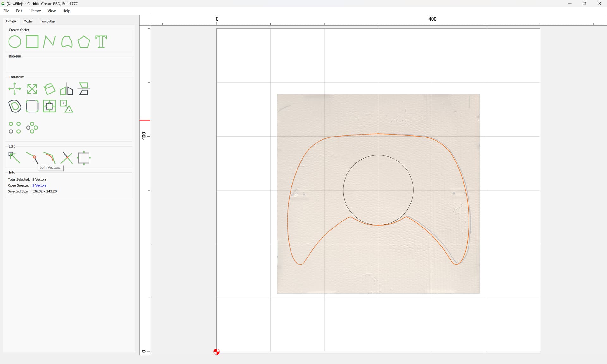The height and width of the screenshot is (364, 607).
Task: Click the Join Vectors icon
Action: (x=32, y=157)
